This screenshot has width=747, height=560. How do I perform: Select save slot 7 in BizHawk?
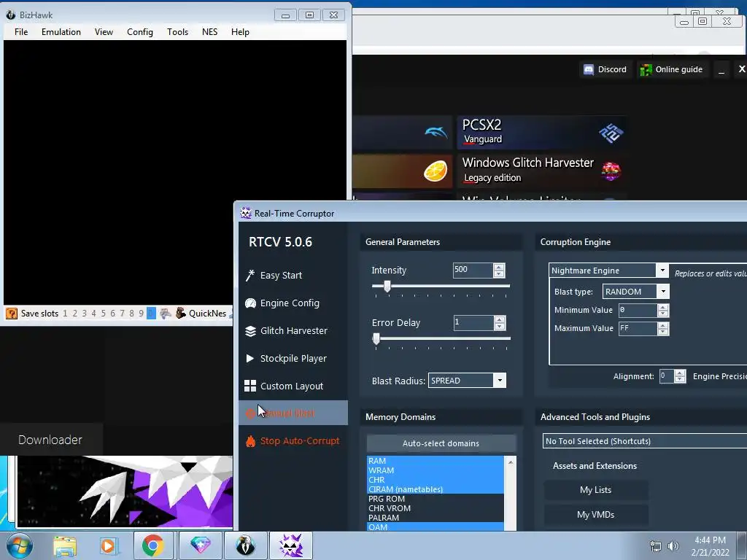(x=122, y=314)
